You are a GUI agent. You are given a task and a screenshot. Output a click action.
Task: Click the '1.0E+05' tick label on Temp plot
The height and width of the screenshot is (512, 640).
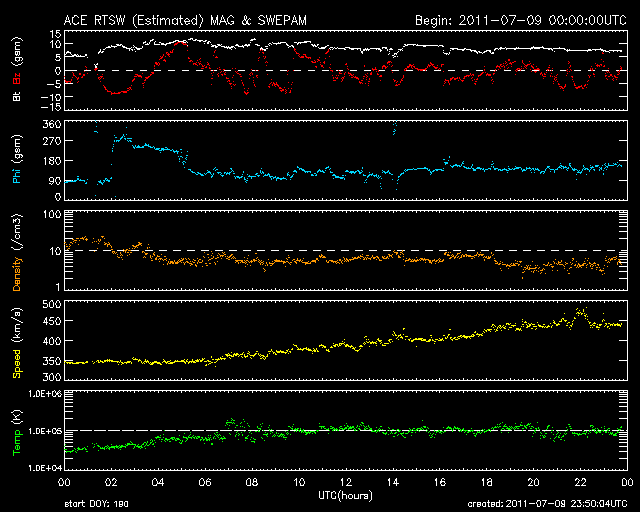[45, 431]
